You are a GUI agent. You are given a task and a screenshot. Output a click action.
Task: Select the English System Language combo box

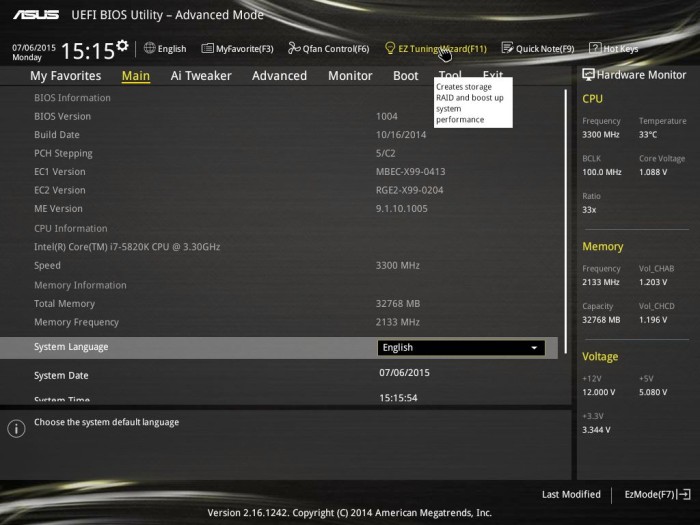461,348
